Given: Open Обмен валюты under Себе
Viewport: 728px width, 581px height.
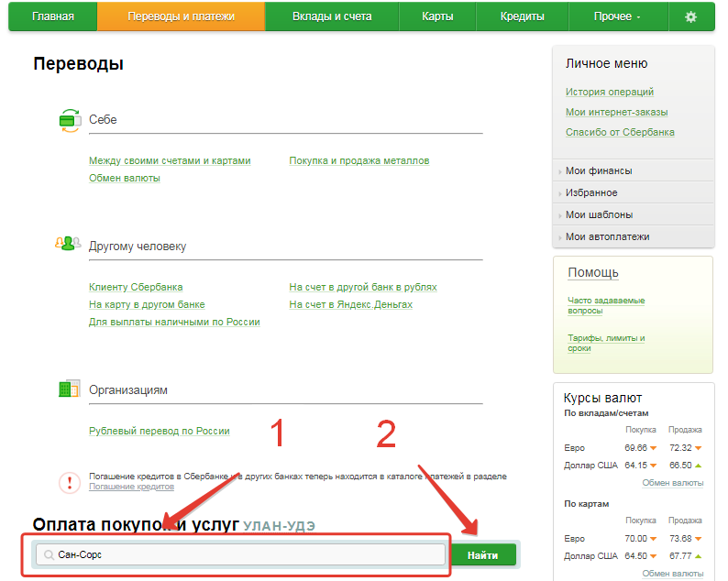Looking at the screenshot, I should coord(125,178).
